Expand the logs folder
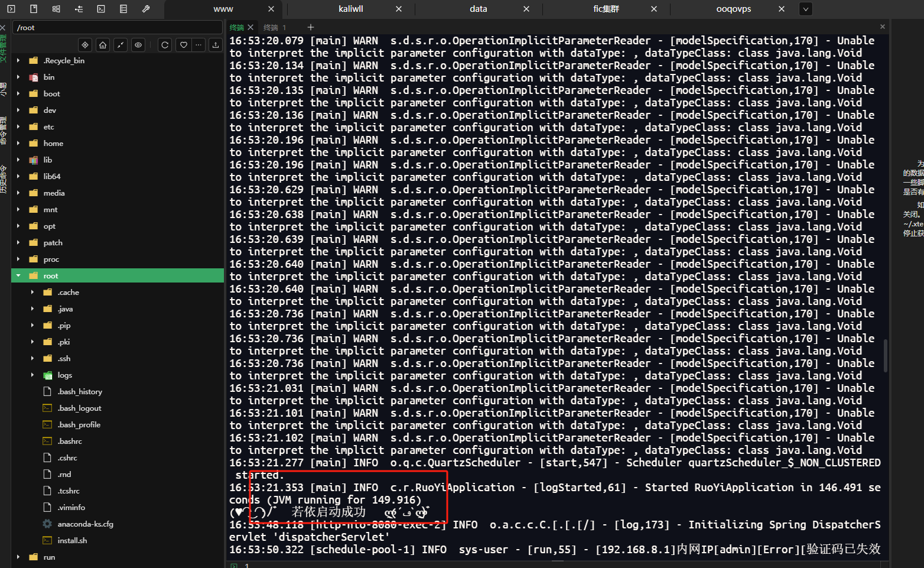Image resolution: width=924 pixels, height=568 pixels. (32, 375)
